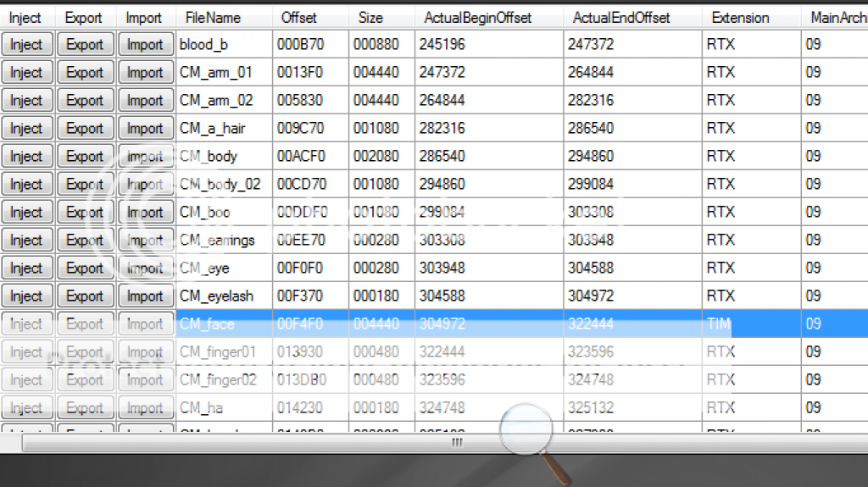
Task: Click begin offset cell 245196
Action: coord(489,44)
